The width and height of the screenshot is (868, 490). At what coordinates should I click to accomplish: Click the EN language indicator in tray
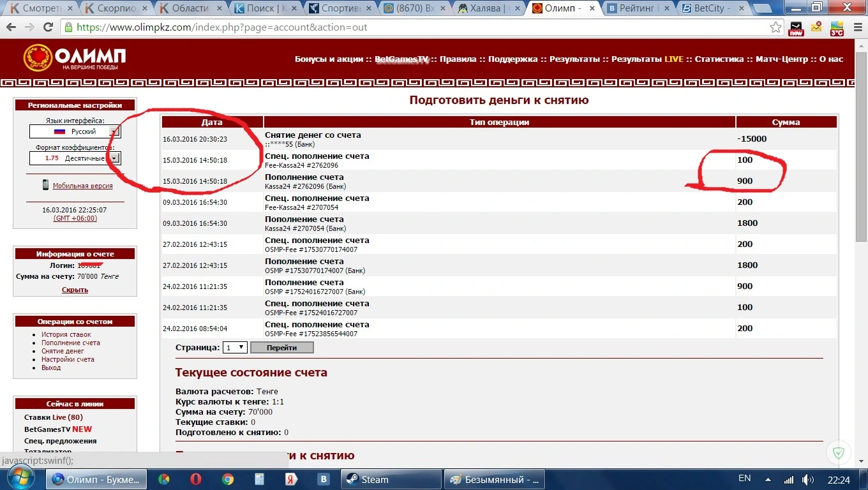coord(744,478)
